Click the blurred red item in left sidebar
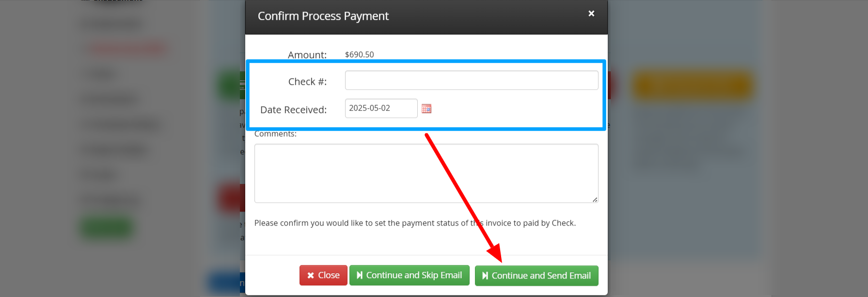Screen dimensions: 868x297 127,49
